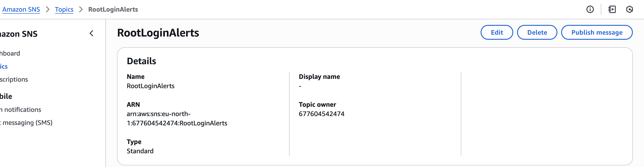Click the Details section heading
Viewport: 644px width, 167px height.
tap(141, 61)
